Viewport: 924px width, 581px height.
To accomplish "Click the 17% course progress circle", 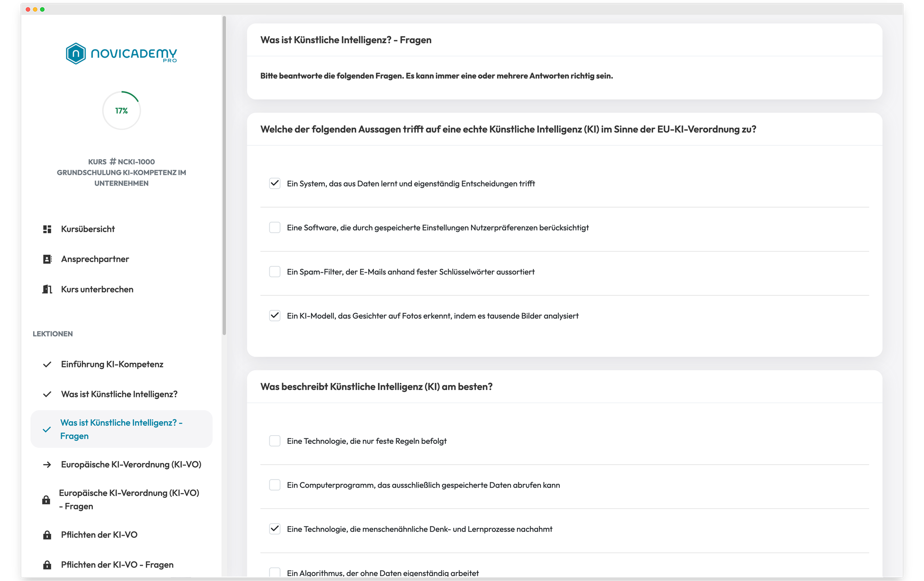I will click(x=121, y=111).
